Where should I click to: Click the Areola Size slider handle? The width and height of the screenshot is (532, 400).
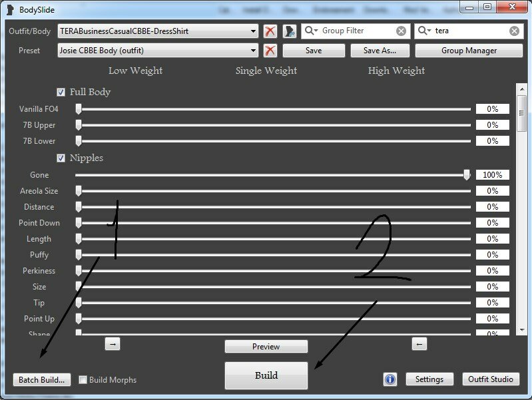pyautogui.click(x=79, y=190)
